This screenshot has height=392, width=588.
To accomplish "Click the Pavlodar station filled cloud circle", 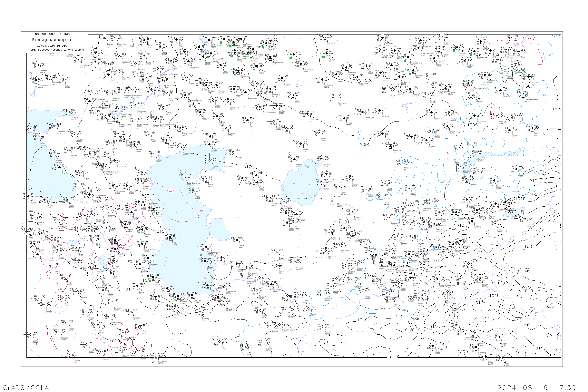I will click(485, 75).
